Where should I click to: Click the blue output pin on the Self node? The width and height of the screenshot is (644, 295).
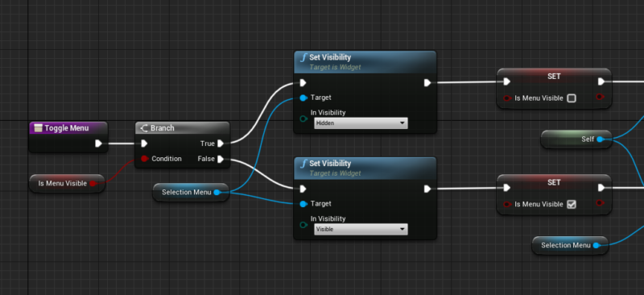click(600, 139)
